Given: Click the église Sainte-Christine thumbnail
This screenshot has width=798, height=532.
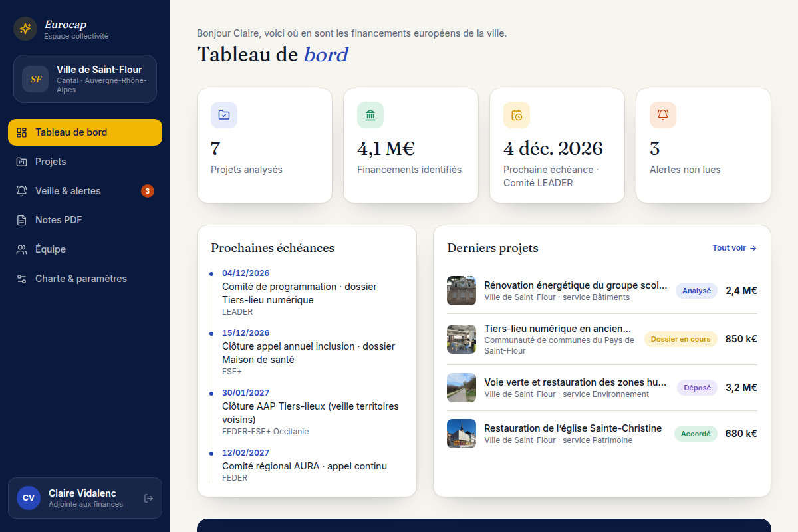Looking at the screenshot, I should click(x=462, y=434).
